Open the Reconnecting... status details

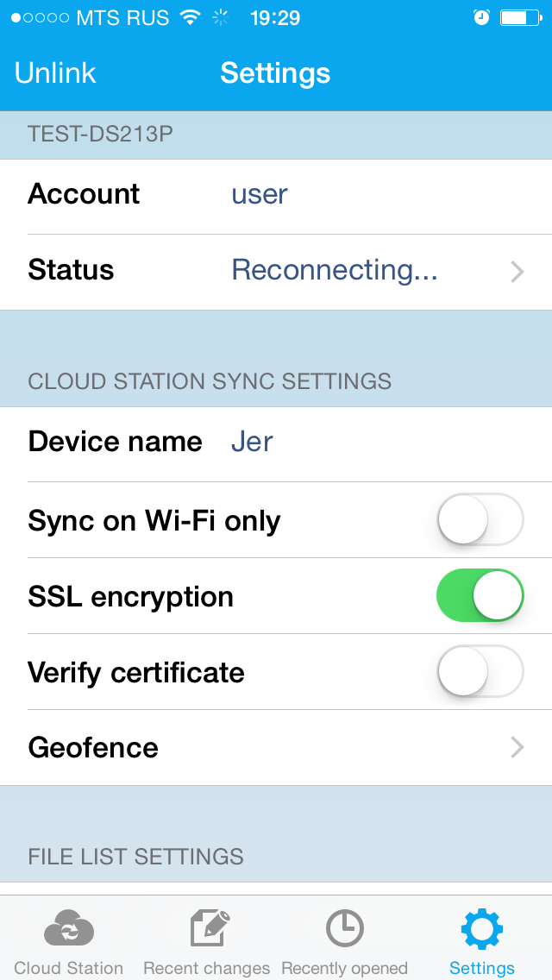coord(335,270)
